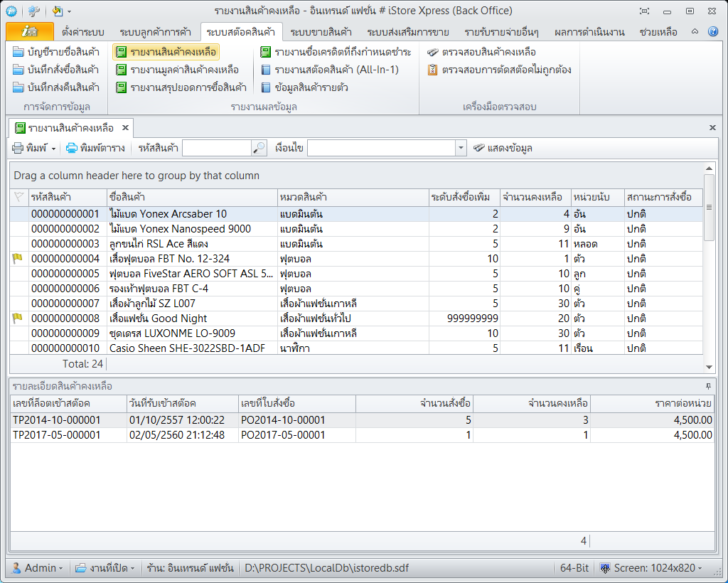Screen dimensions: 728x583
Task: Collapse the ribbon with the caret icon
Action: coord(695,31)
